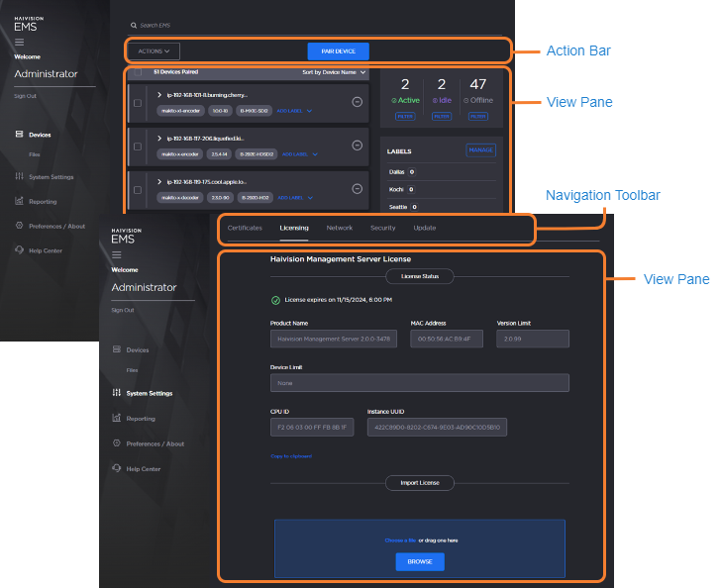Click the Browse button for license import
The image size is (721, 588).
pos(420,561)
